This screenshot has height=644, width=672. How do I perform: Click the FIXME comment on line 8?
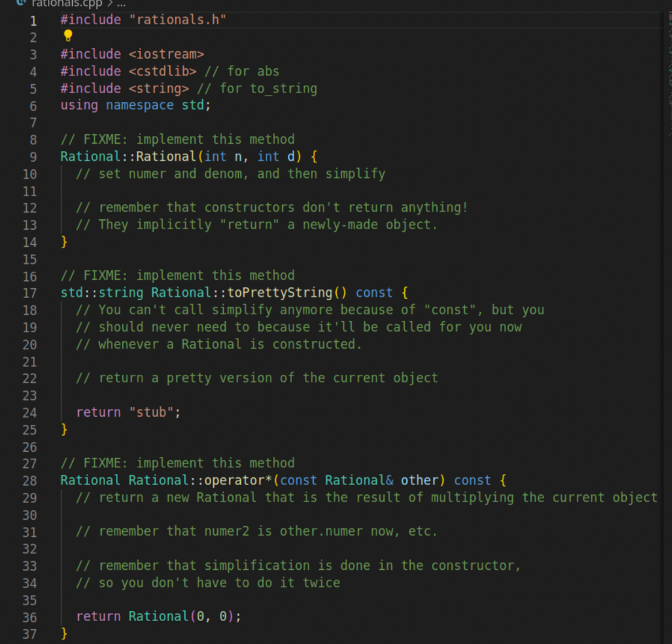click(177, 139)
